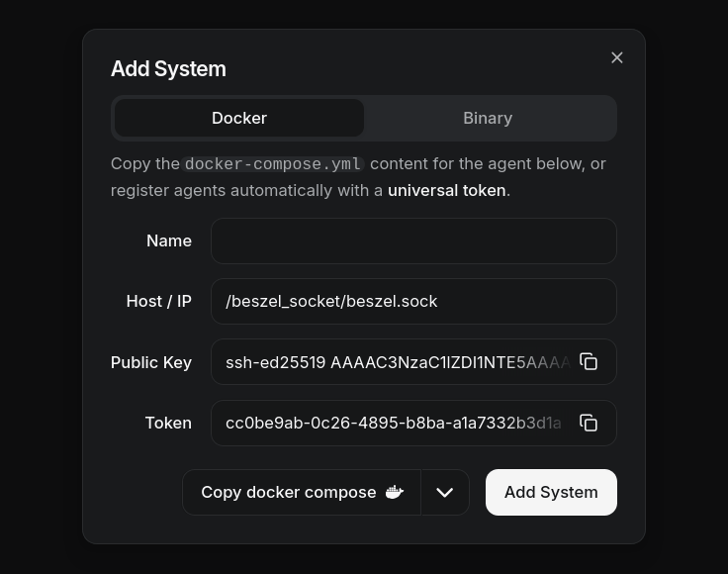Open the universal token link

tap(446, 190)
